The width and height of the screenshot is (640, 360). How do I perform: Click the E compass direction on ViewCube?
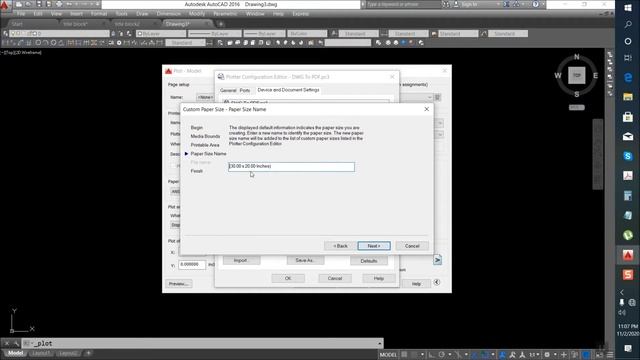[596, 76]
